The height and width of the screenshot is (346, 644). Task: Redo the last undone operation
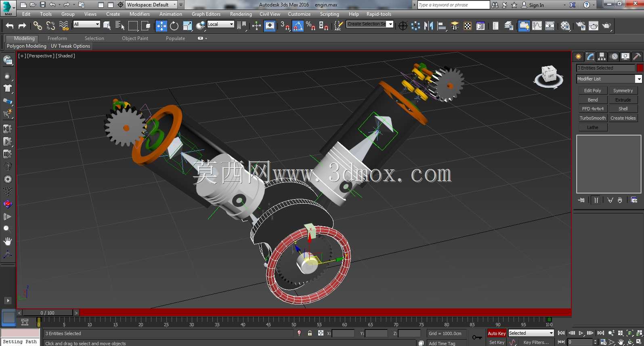22,26
